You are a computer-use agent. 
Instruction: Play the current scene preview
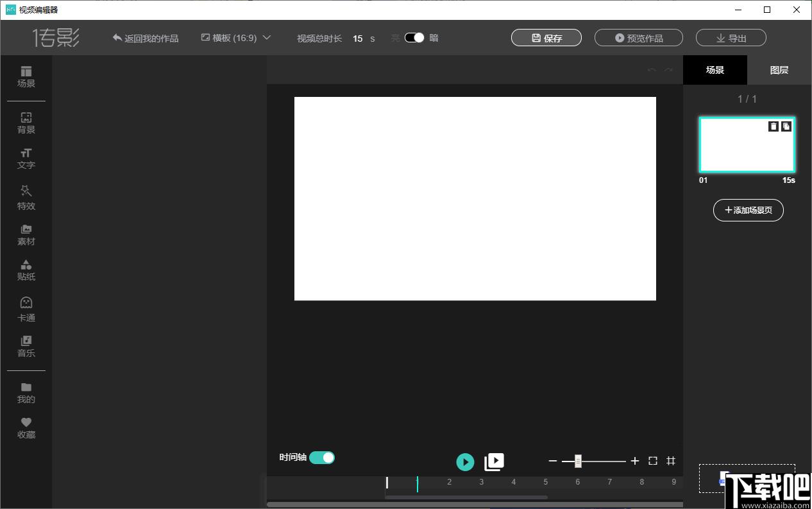(465, 462)
